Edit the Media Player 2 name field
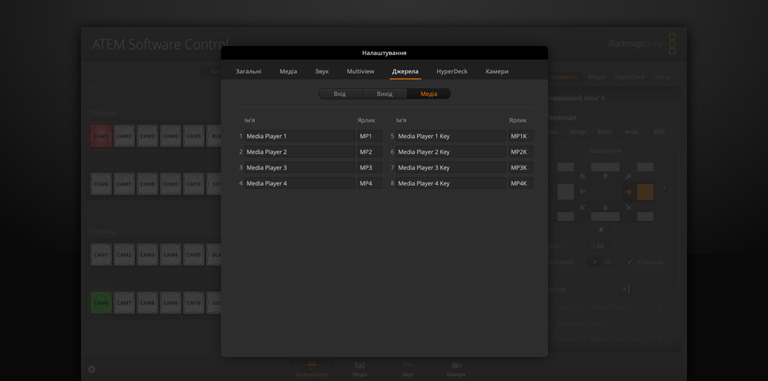 tap(299, 152)
